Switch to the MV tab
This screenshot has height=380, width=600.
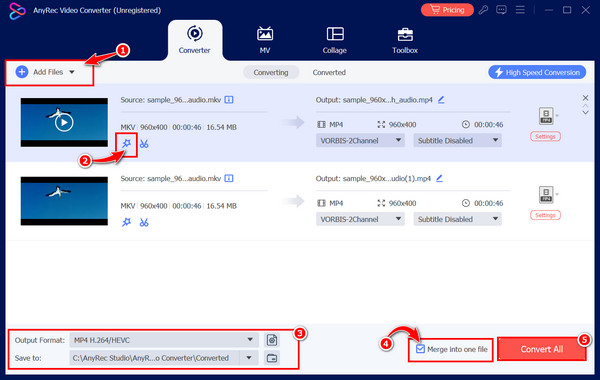click(265, 40)
